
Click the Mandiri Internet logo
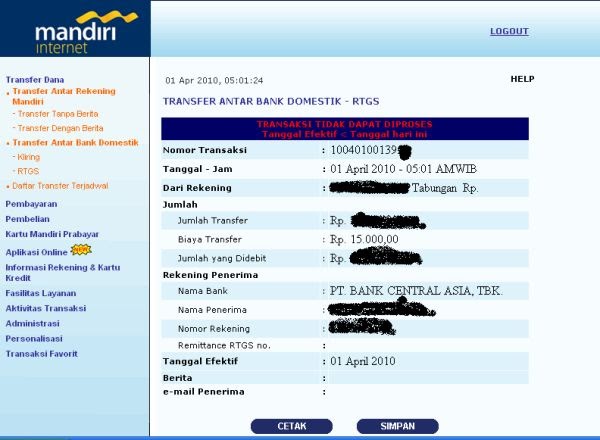click(x=86, y=33)
